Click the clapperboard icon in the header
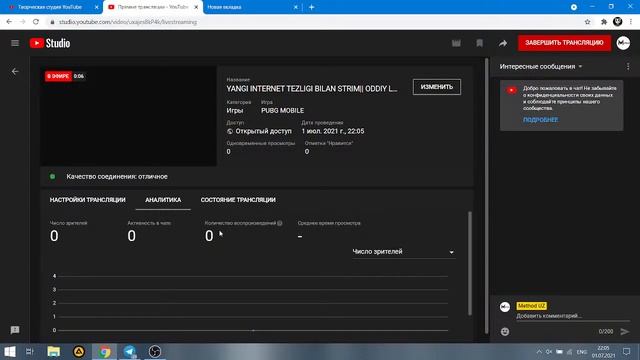The image size is (640, 360). tap(456, 43)
